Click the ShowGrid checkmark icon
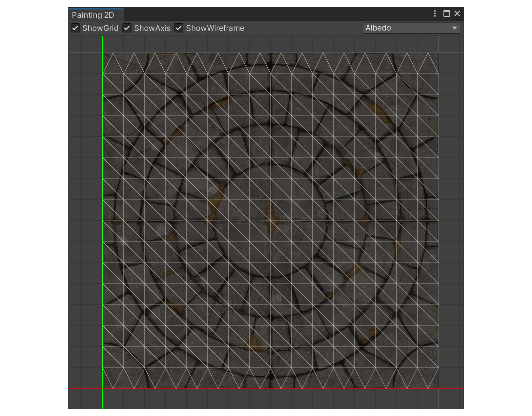 75,28
